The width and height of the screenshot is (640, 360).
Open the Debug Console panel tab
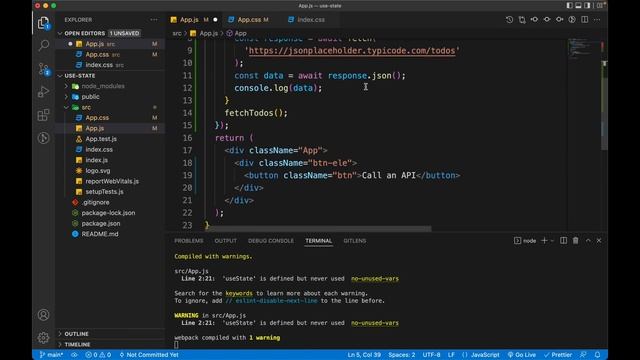click(x=271, y=241)
